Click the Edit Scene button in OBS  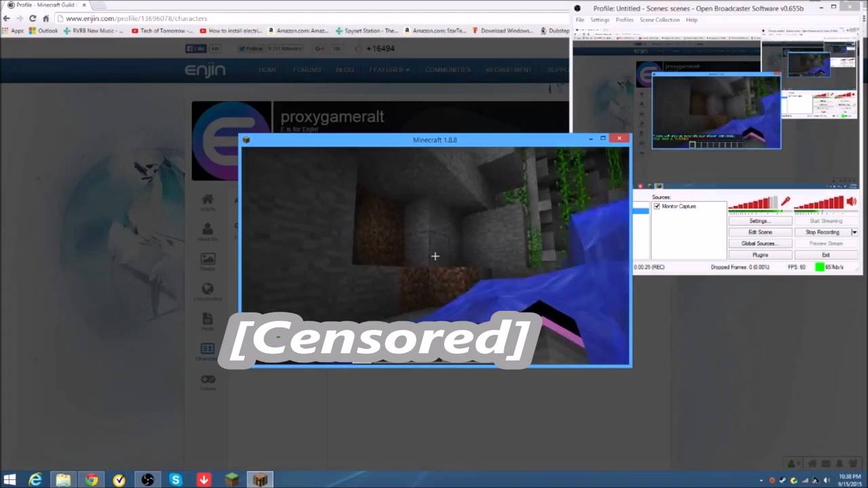tap(759, 232)
